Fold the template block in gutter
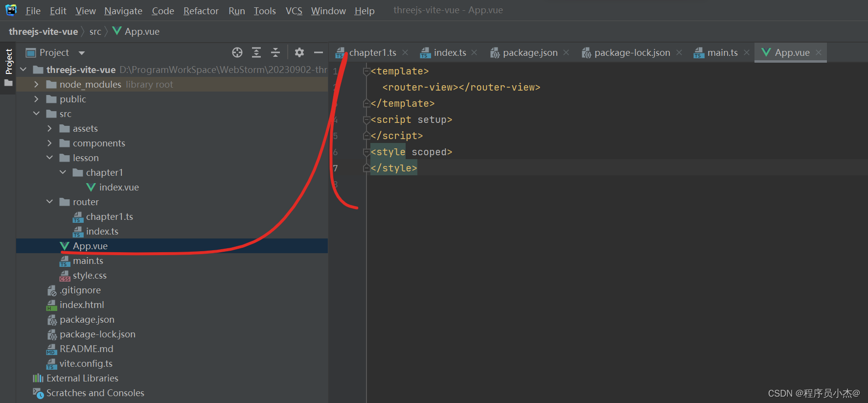The image size is (868, 403). point(366,71)
